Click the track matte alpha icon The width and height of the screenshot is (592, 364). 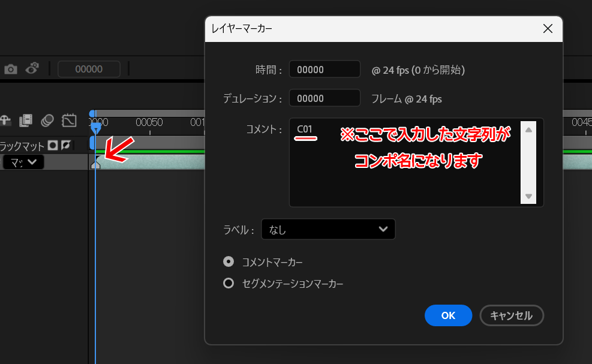[53, 145]
